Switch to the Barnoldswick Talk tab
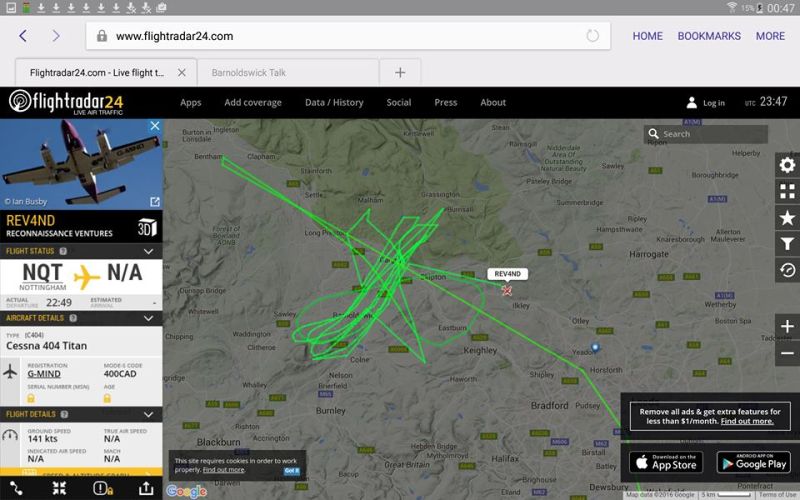800x500 pixels. (x=288, y=72)
